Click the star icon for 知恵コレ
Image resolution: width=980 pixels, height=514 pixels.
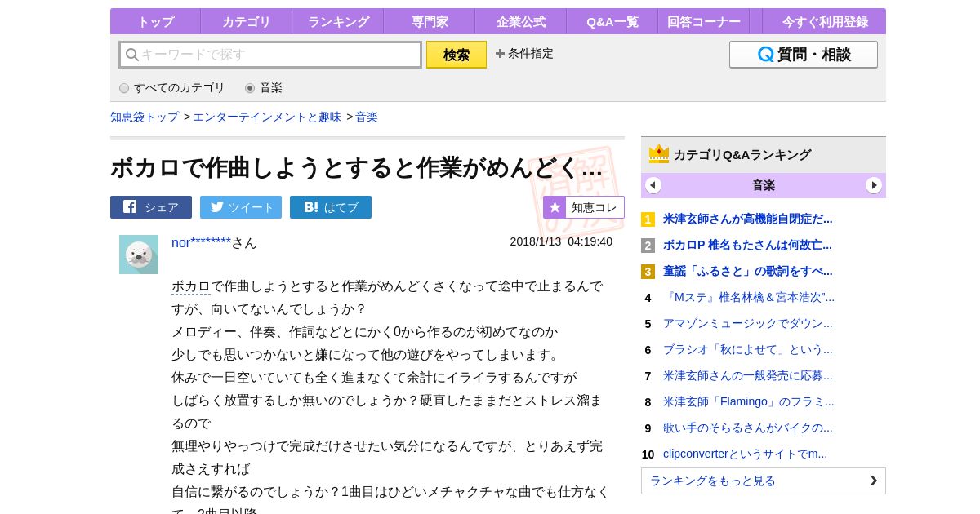tap(555, 207)
